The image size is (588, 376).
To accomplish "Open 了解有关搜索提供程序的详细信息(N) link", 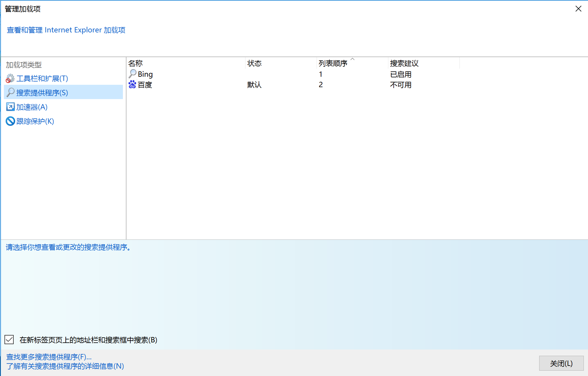I will click(65, 366).
